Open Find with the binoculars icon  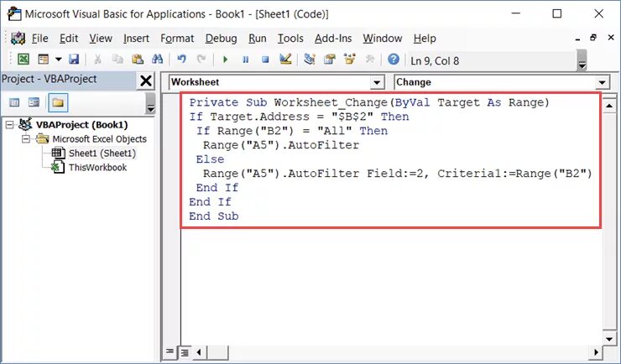157,60
